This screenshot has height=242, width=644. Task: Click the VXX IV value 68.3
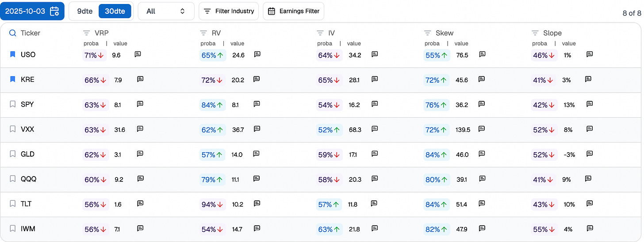[355, 130]
